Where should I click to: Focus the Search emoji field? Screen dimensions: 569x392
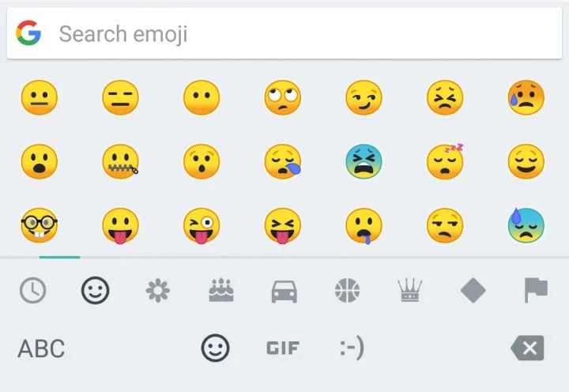(x=284, y=34)
